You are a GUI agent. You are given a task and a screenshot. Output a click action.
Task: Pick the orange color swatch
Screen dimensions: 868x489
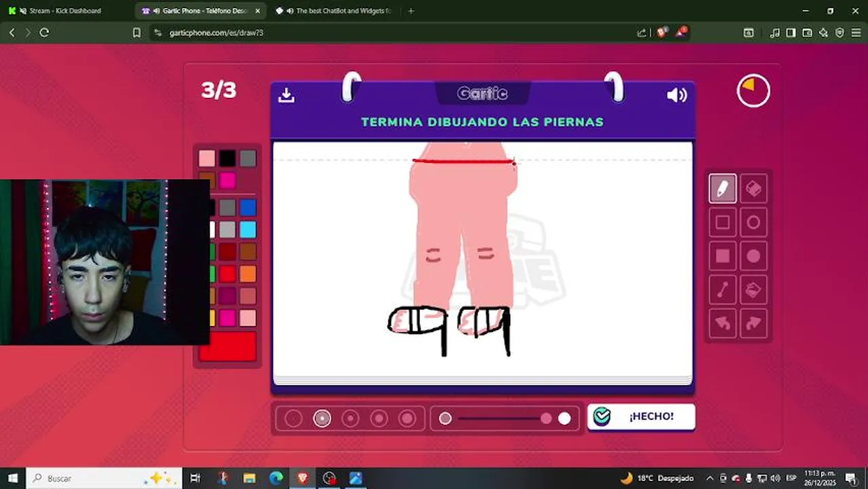tap(248, 274)
